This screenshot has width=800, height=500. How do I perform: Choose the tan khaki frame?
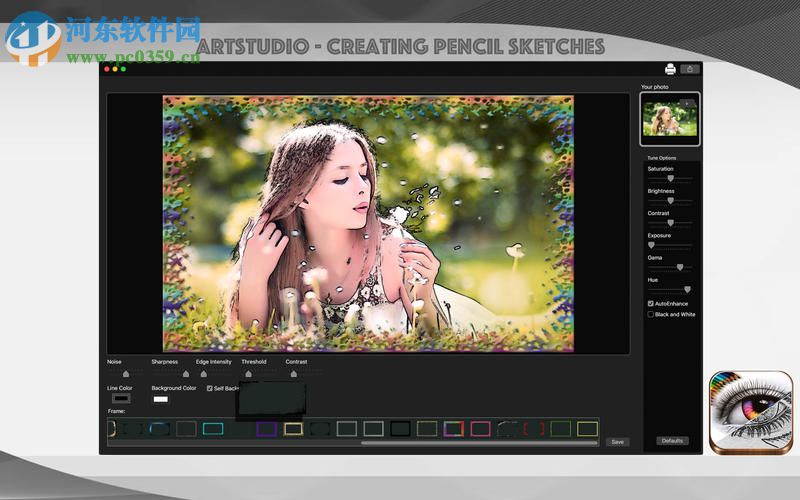pos(427,429)
